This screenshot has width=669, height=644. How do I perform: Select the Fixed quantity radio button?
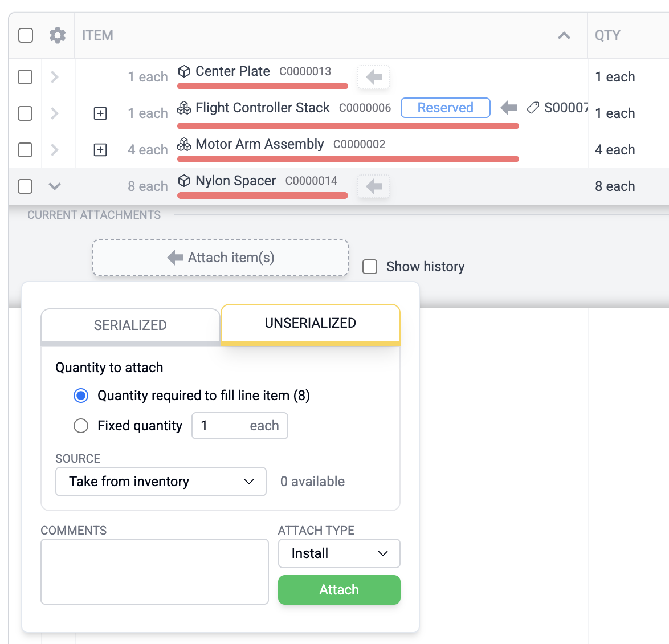point(80,426)
